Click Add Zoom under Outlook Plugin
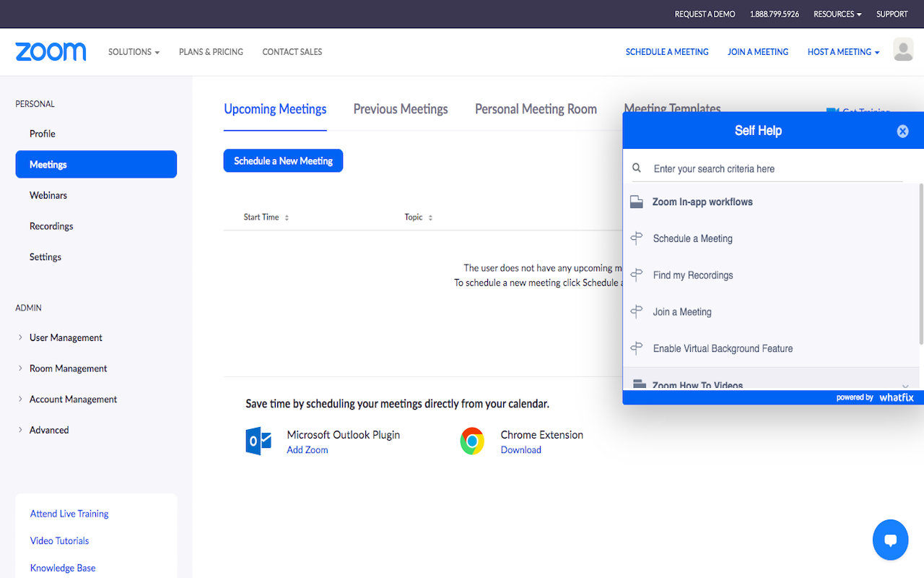The width and height of the screenshot is (924, 578). 308,449
